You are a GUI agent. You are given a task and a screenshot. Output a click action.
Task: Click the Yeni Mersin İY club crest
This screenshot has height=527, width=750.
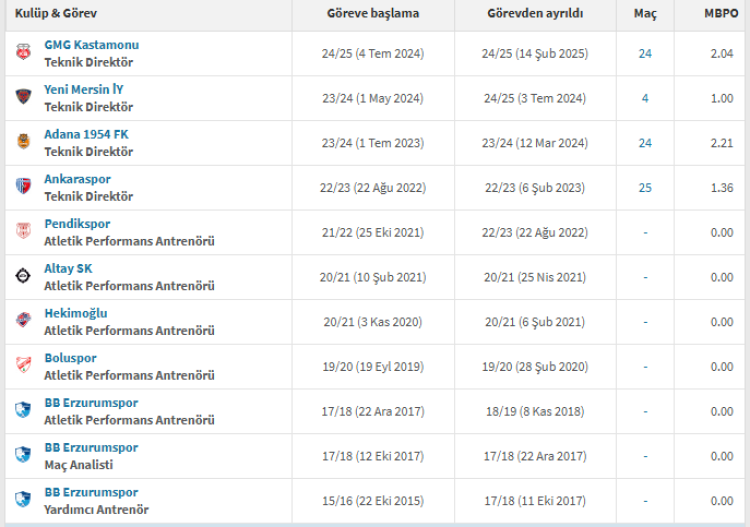coord(23,97)
